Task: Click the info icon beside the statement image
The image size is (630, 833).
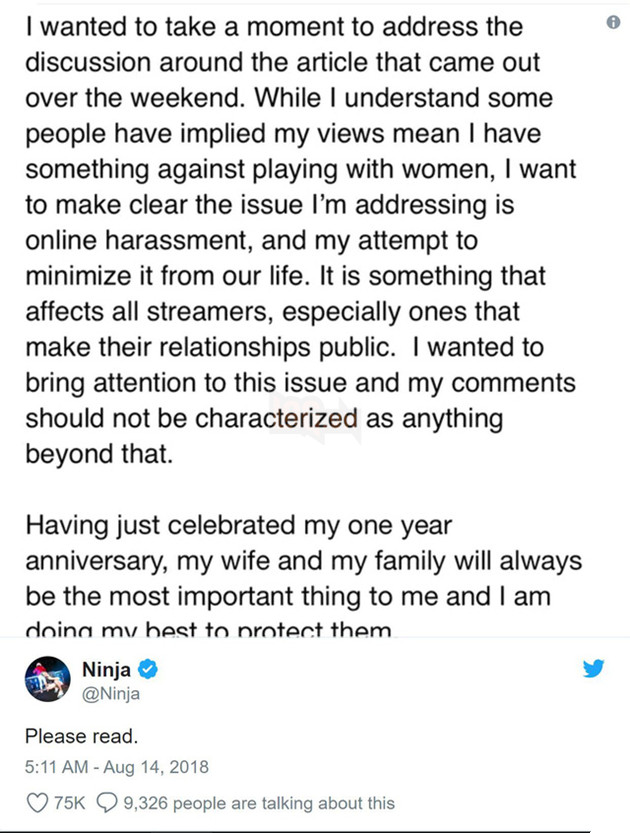Action: tap(613, 22)
